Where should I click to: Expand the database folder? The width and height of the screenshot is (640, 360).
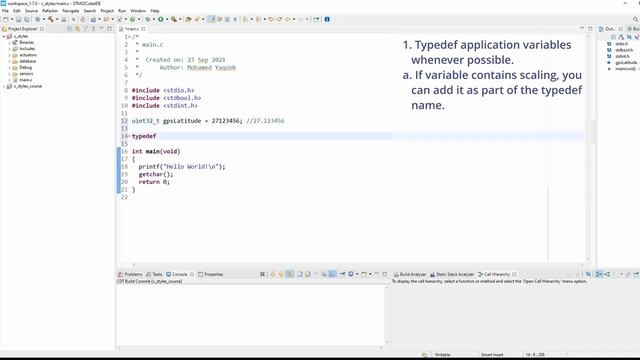click(9, 61)
